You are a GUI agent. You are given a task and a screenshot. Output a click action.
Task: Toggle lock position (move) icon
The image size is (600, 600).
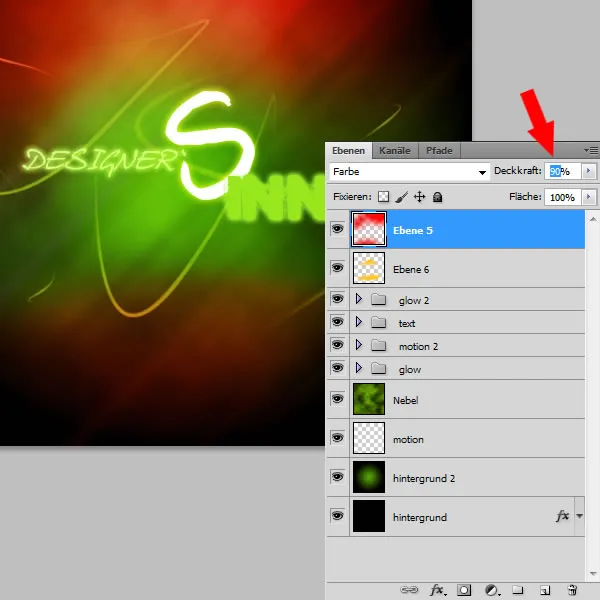[x=420, y=197]
